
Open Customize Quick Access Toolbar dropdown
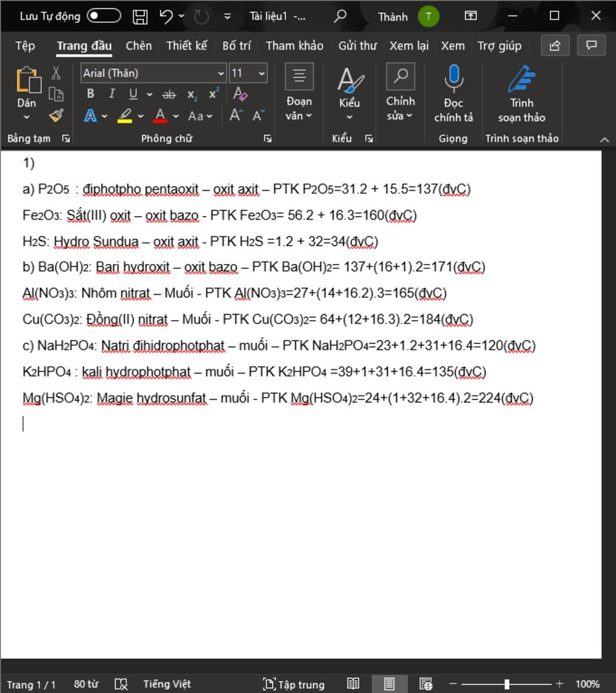pyautogui.click(x=227, y=16)
